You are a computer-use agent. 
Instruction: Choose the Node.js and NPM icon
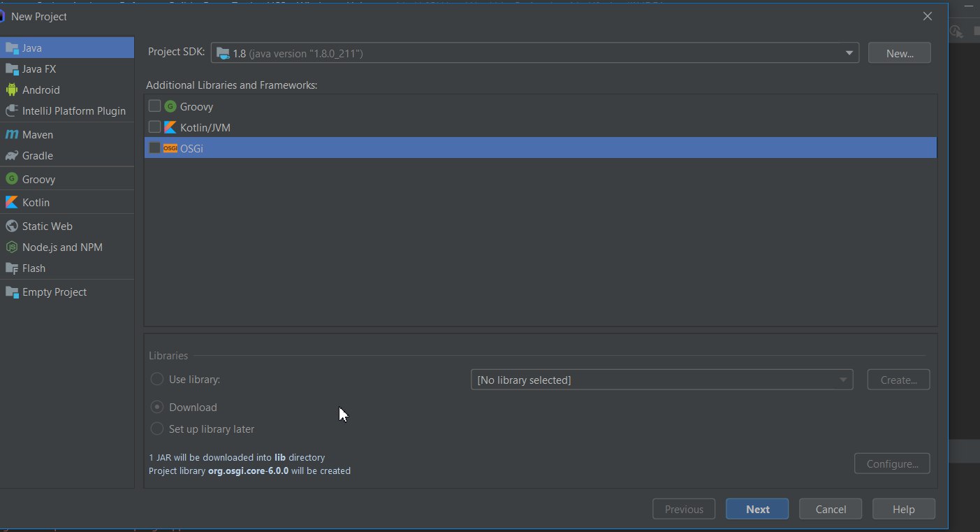coord(11,247)
